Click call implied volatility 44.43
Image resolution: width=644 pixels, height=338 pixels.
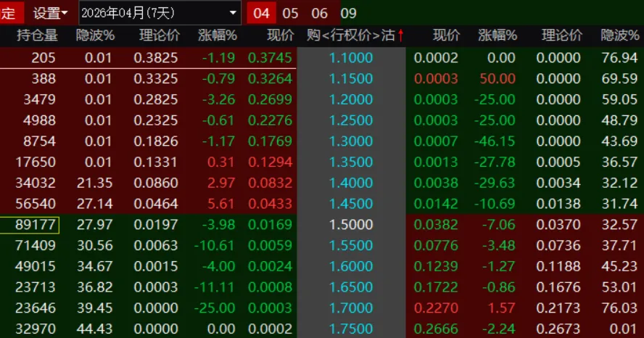tap(94, 329)
